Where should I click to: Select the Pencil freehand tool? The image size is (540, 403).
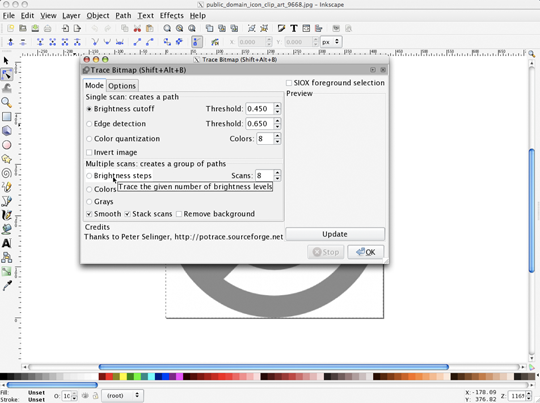click(x=7, y=187)
